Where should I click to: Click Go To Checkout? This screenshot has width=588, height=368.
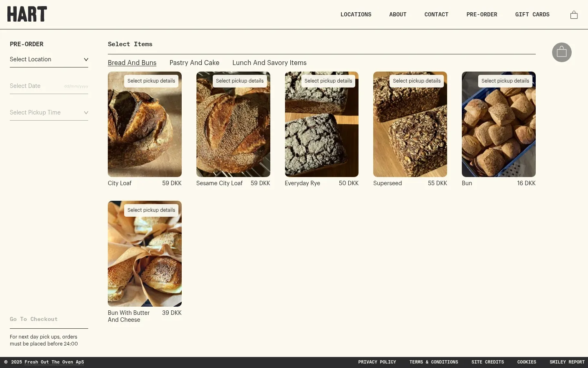[x=34, y=319]
